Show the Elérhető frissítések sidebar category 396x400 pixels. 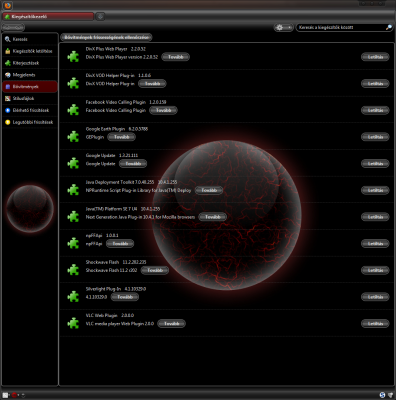point(30,110)
